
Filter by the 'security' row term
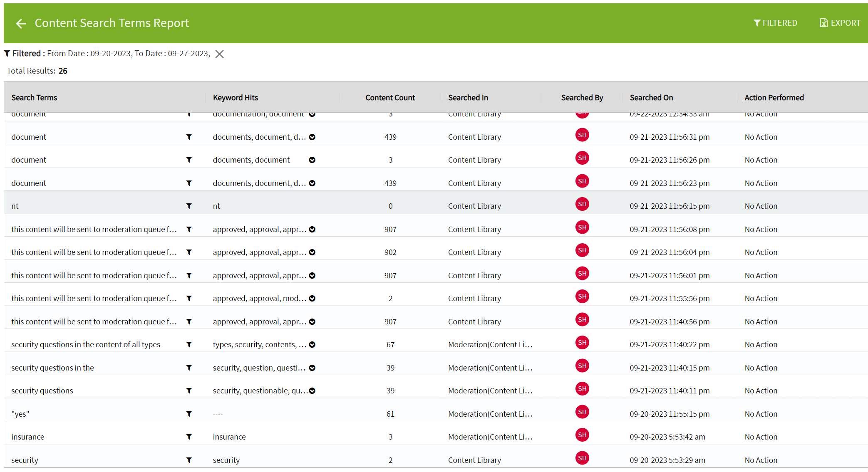coord(189,460)
